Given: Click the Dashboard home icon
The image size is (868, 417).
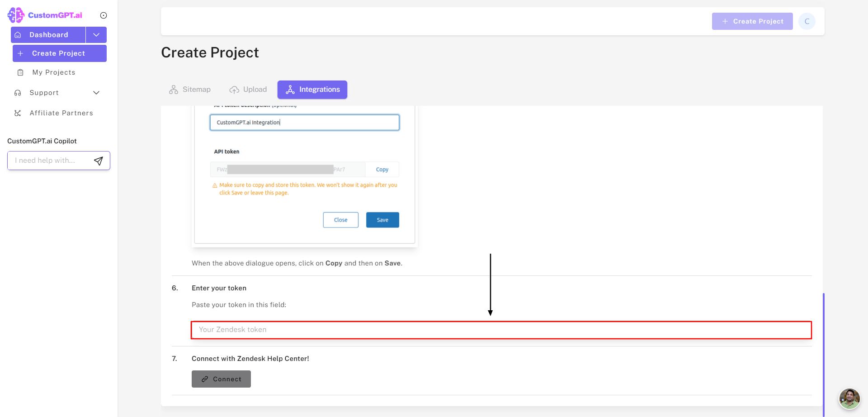Looking at the screenshot, I should (18, 35).
